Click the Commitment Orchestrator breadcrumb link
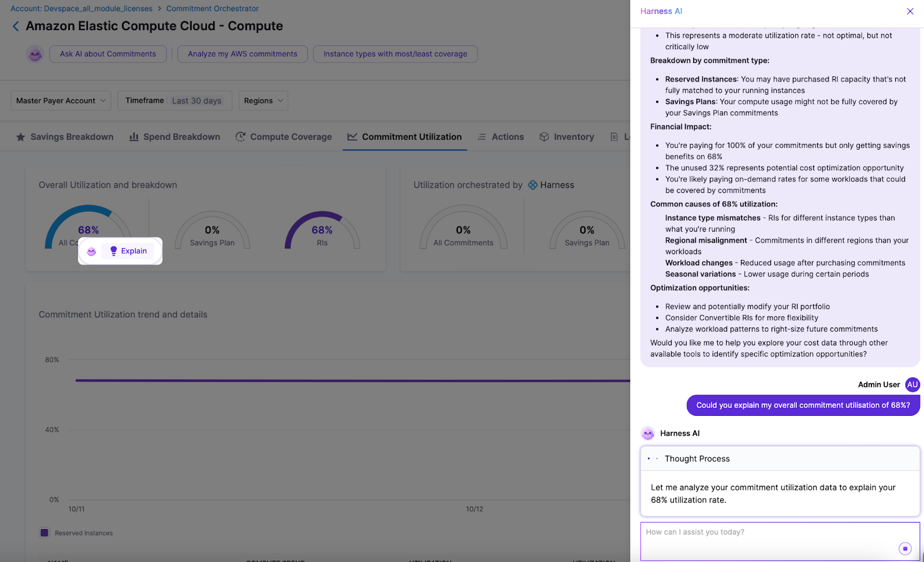This screenshot has height=562, width=924. click(x=212, y=9)
